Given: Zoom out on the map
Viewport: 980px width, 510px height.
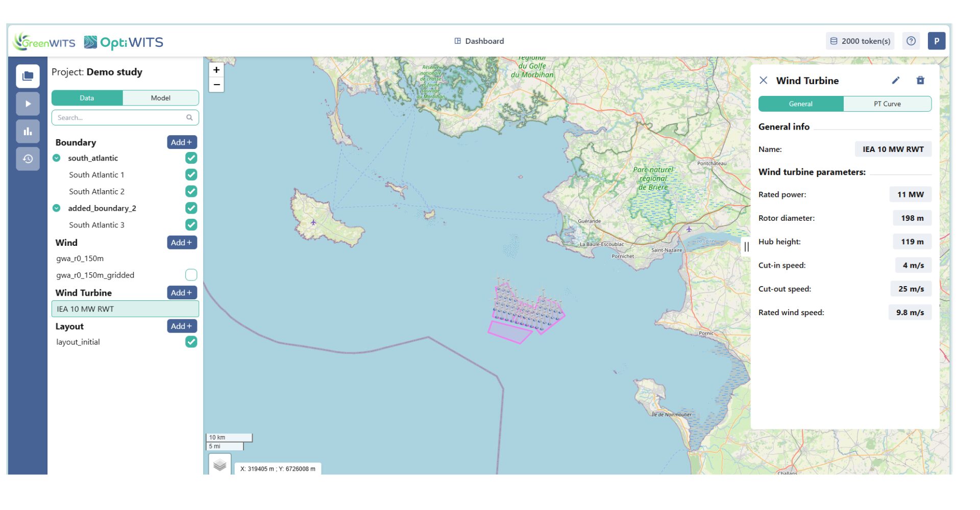Looking at the screenshot, I should [216, 85].
